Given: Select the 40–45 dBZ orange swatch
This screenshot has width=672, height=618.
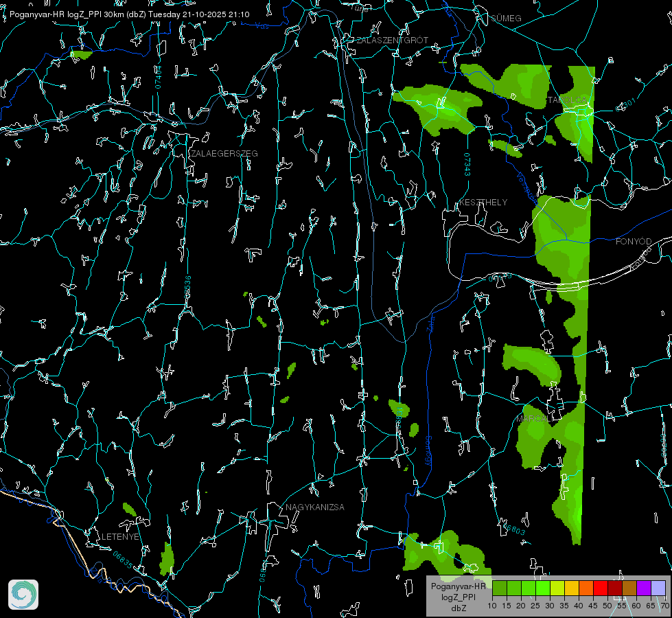Looking at the screenshot, I should 586,588.
